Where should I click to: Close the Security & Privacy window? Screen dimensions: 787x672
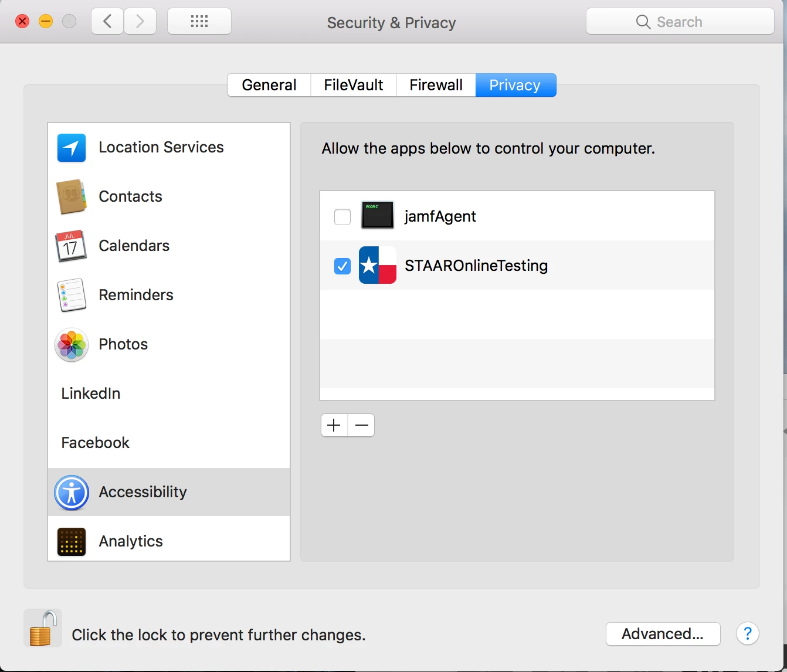coord(22,22)
